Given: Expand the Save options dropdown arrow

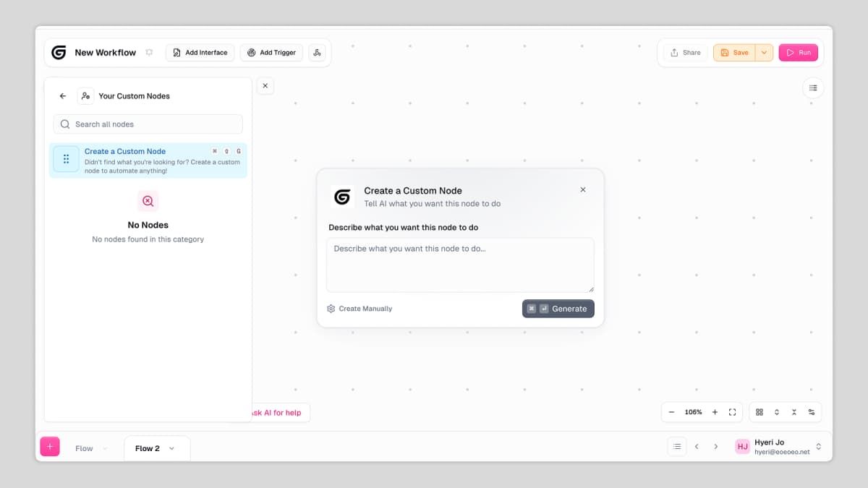Looking at the screenshot, I should click(764, 53).
